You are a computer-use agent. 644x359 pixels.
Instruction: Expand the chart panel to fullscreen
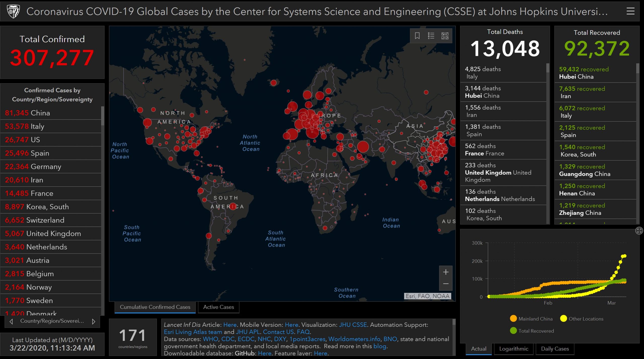639,230
